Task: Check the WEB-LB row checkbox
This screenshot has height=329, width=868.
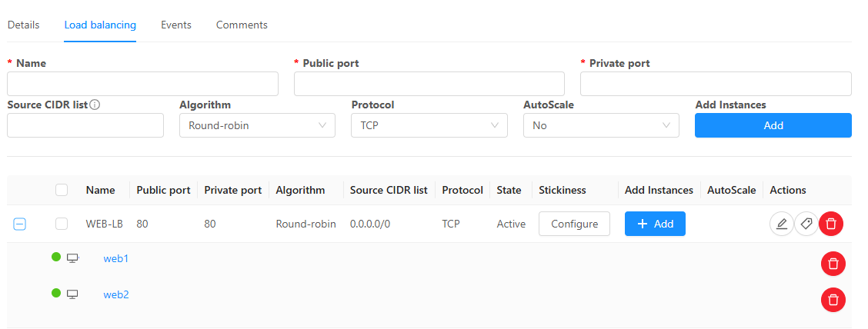Action: (62, 224)
